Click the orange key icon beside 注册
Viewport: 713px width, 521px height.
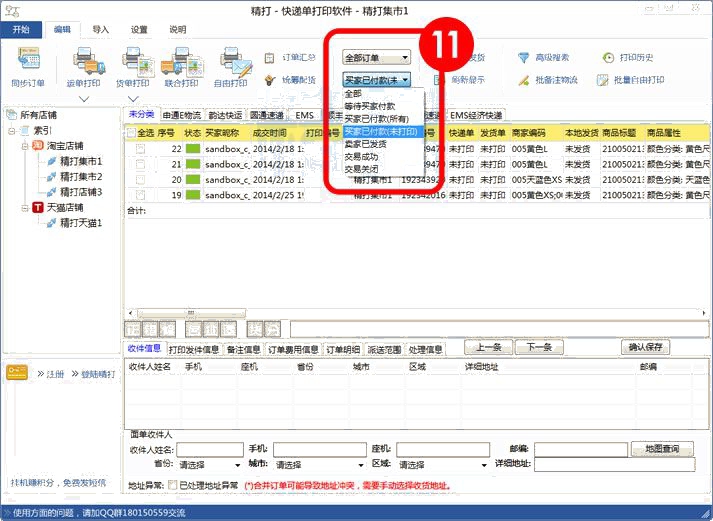[x=17, y=373]
